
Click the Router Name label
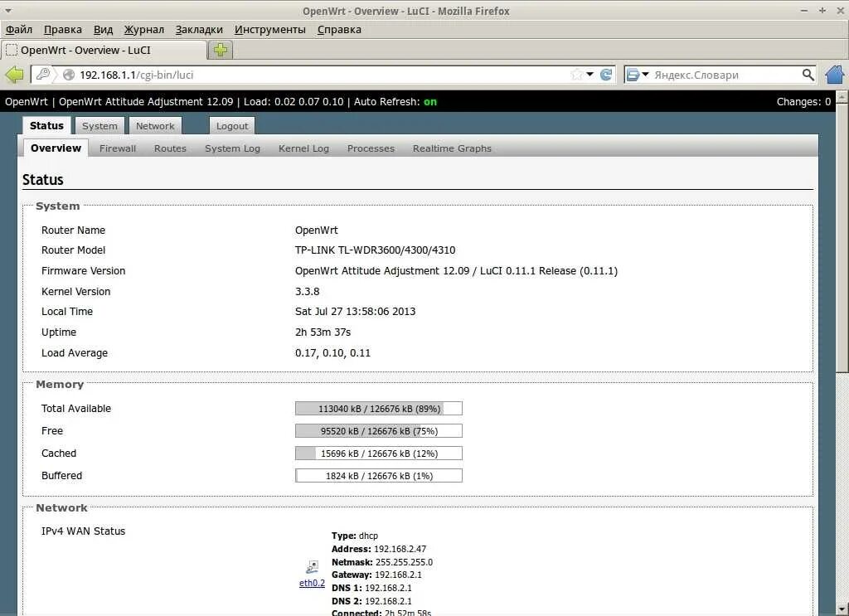pyautogui.click(x=73, y=230)
